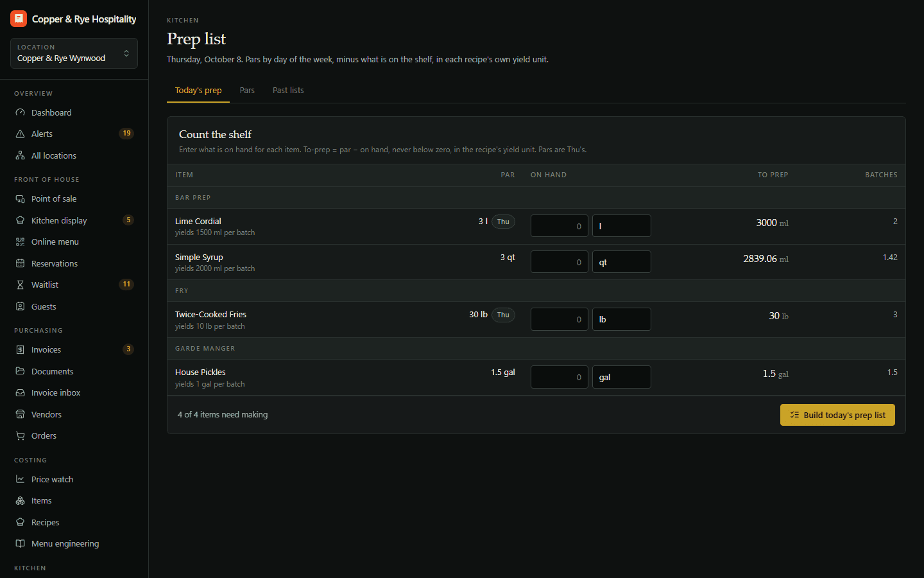Click the Documents folder icon
This screenshot has height=578, width=924.
coord(20,371)
